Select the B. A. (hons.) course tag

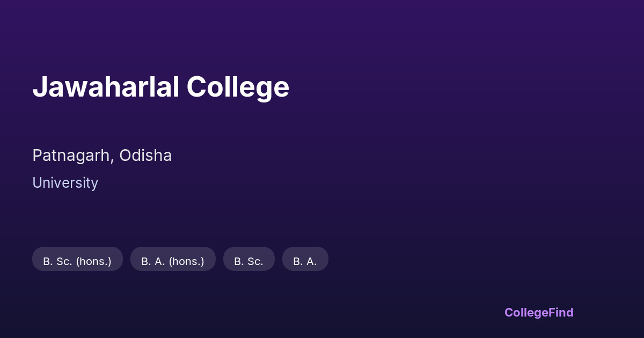(x=173, y=261)
